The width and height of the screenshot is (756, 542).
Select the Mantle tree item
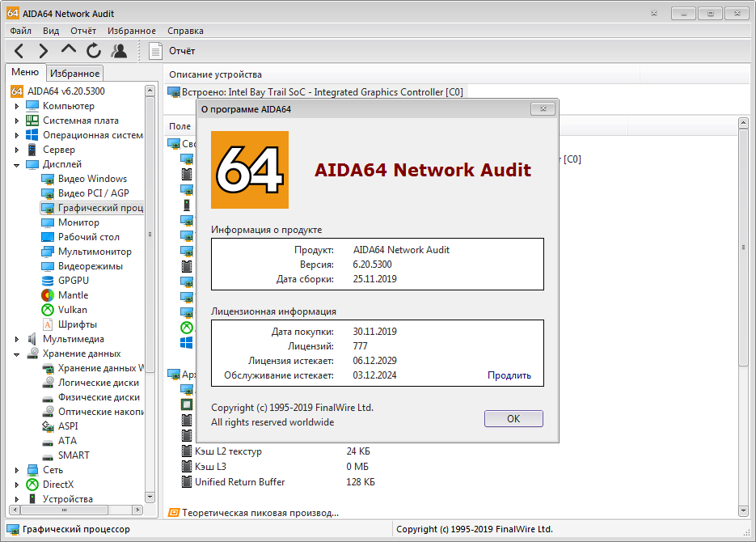(73, 295)
